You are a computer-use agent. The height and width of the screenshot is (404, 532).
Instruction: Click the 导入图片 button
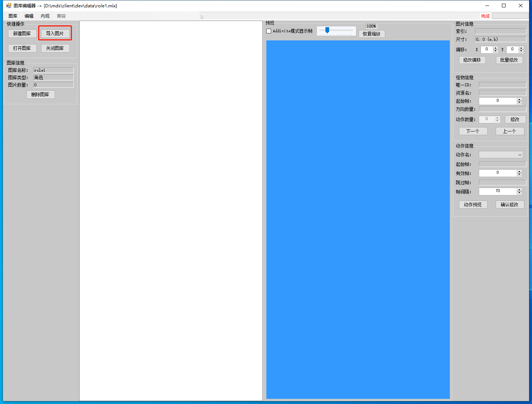pos(55,33)
